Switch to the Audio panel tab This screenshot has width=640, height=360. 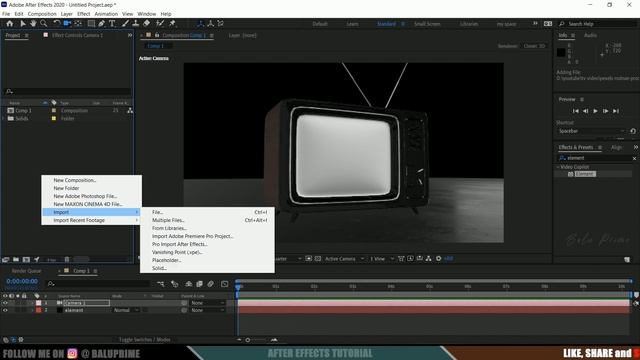pos(590,36)
